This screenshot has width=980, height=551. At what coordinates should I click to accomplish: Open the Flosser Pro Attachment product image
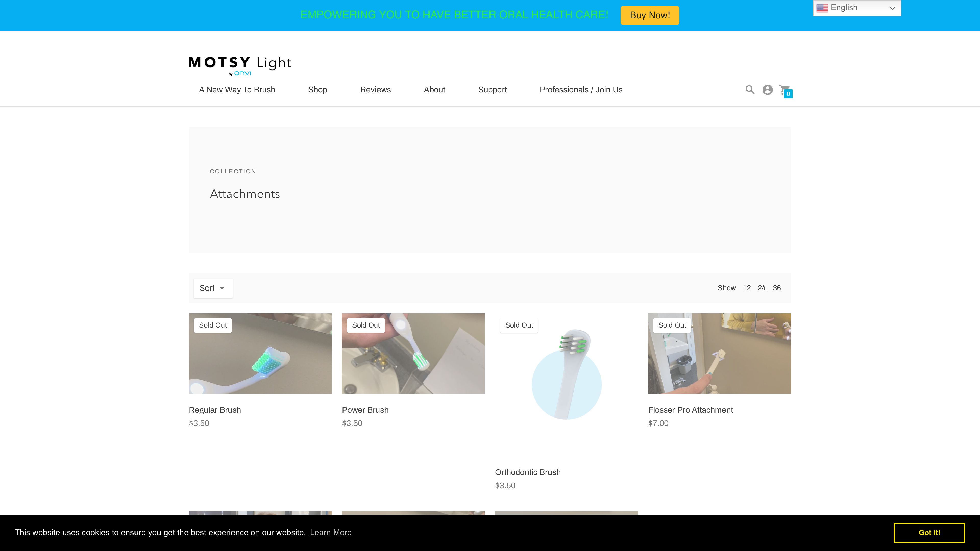tap(719, 353)
